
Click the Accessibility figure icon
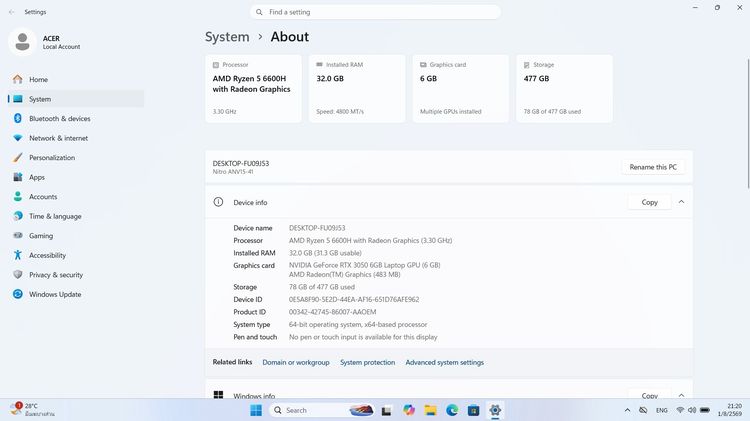pyautogui.click(x=18, y=255)
